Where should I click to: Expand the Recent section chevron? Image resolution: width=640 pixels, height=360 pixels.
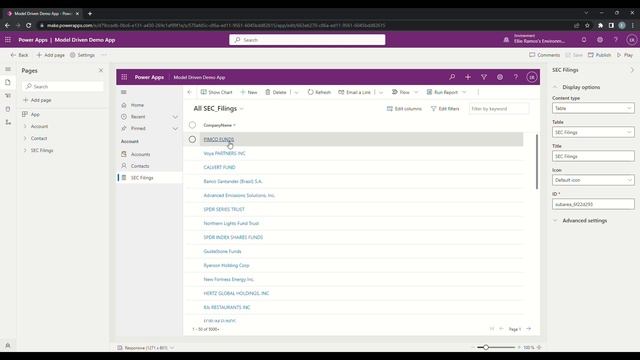coord(175,117)
